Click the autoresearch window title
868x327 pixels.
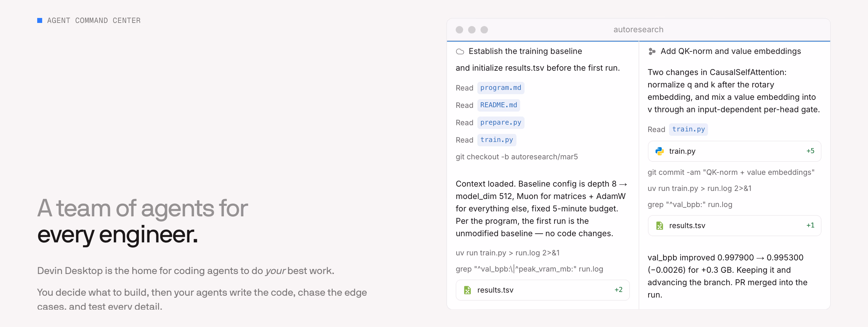638,30
